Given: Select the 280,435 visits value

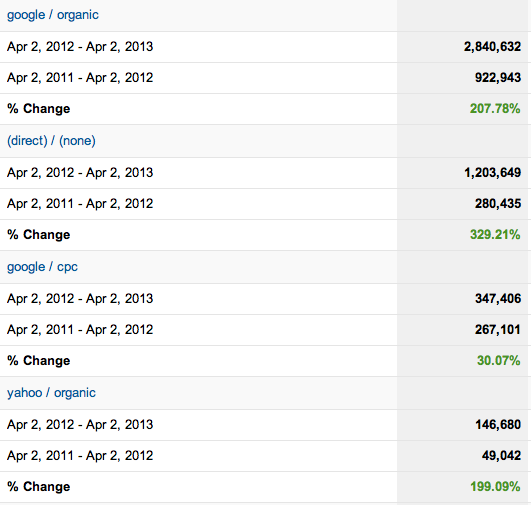Looking at the screenshot, I should pyautogui.click(x=497, y=204).
